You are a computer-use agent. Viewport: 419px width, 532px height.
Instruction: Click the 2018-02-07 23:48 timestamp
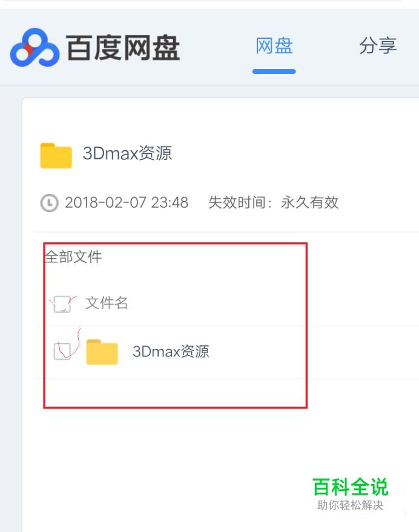tap(127, 202)
